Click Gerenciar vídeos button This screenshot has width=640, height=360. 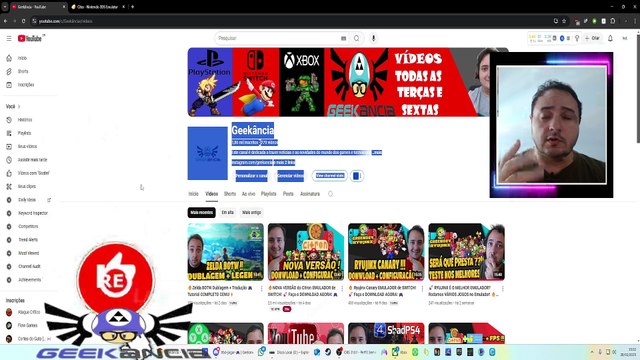290,176
